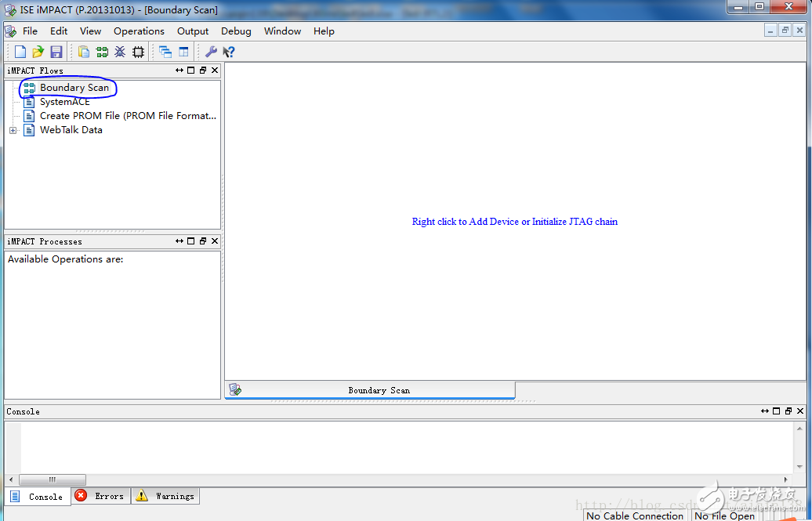This screenshot has width=812, height=521.
Task: Open the Debug menu
Action: coord(236,31)
